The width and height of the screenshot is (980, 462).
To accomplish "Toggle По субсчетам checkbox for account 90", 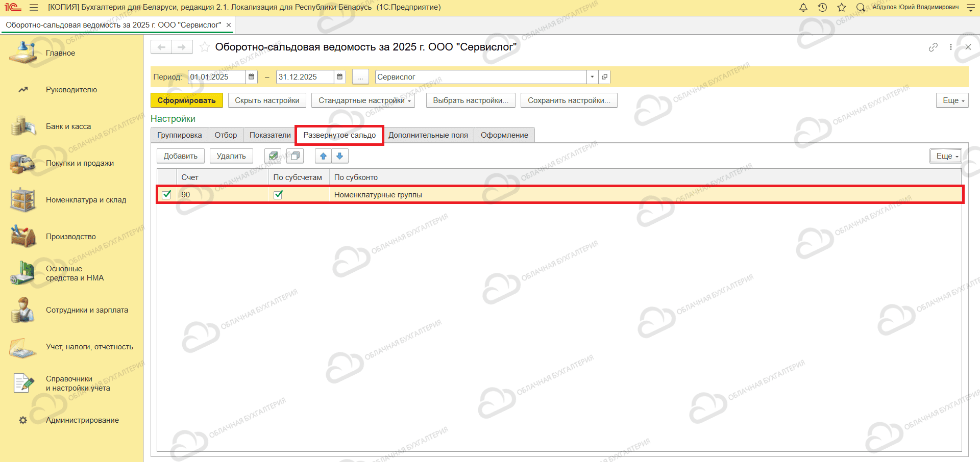I will coord(278,194).
